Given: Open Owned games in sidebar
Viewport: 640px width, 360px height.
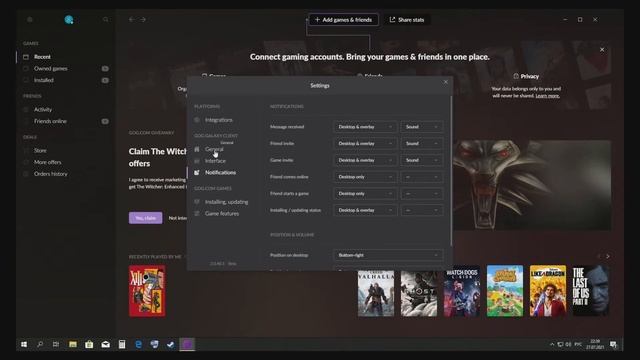Looking at the screenshot, I should pos(51,69).
